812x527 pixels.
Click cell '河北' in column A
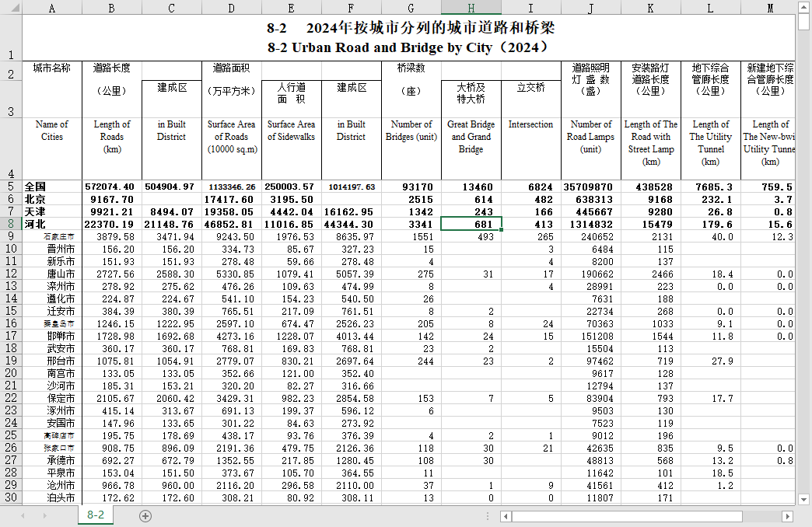(52, 224)
